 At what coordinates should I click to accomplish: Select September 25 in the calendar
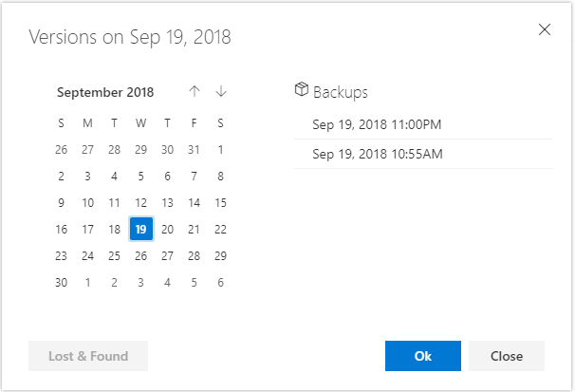pyautogui.click(x=114, y=255)
